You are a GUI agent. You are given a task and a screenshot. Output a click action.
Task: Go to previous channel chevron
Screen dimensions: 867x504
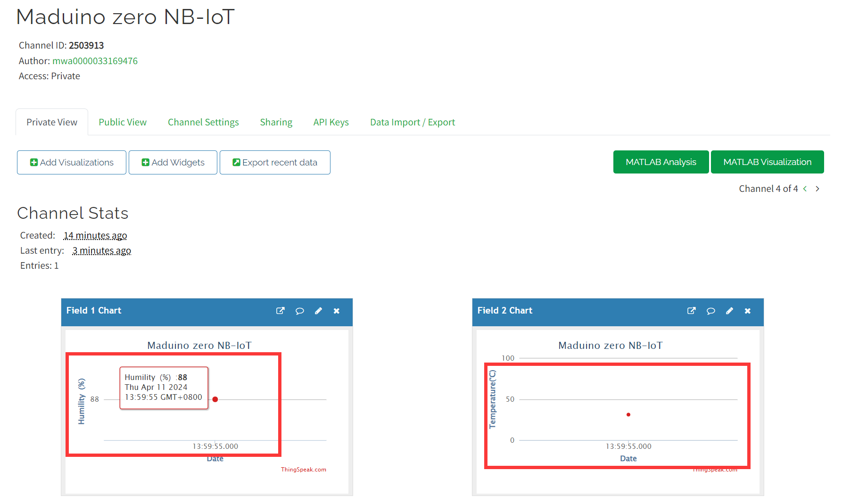click(x=805, y=189)
